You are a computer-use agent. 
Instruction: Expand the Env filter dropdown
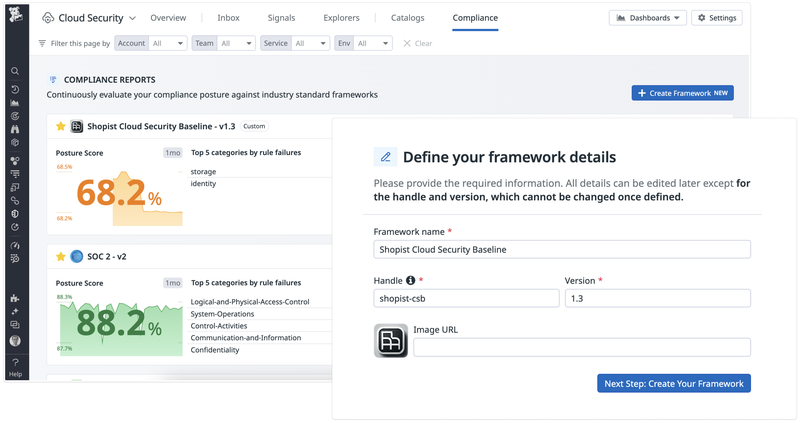pyautogui.click(x=372, y=44)
